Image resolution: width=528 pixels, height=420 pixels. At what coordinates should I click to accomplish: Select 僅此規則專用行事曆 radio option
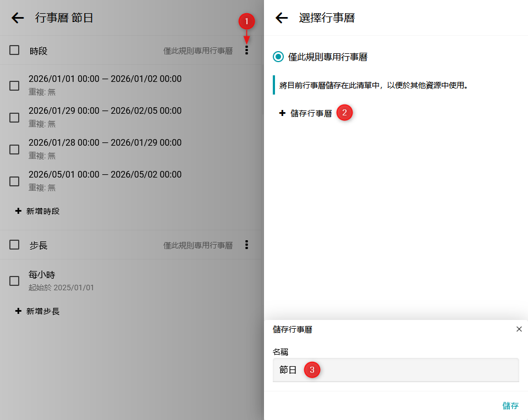tap(278, 57)
